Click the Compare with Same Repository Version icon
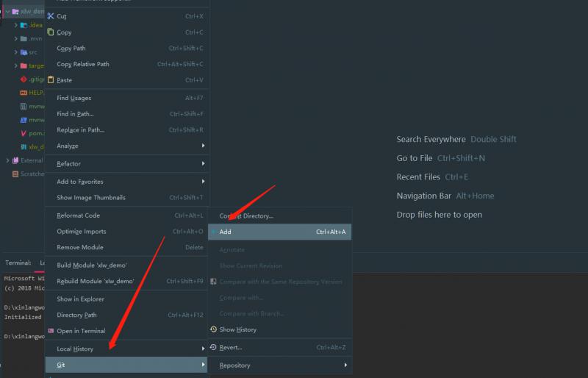Viewport: 588px width, 378px height. click(x=213, y=282)
